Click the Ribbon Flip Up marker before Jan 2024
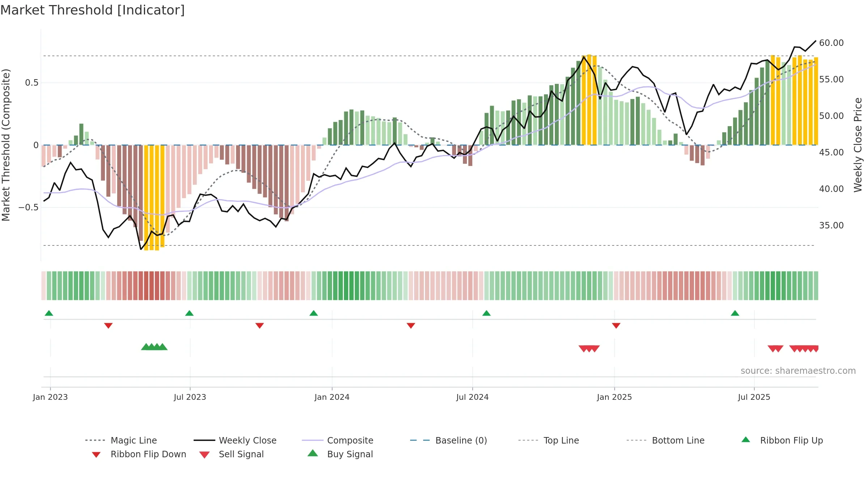The image size is (868, 488). pyautogui.click(x=314, y=313)
